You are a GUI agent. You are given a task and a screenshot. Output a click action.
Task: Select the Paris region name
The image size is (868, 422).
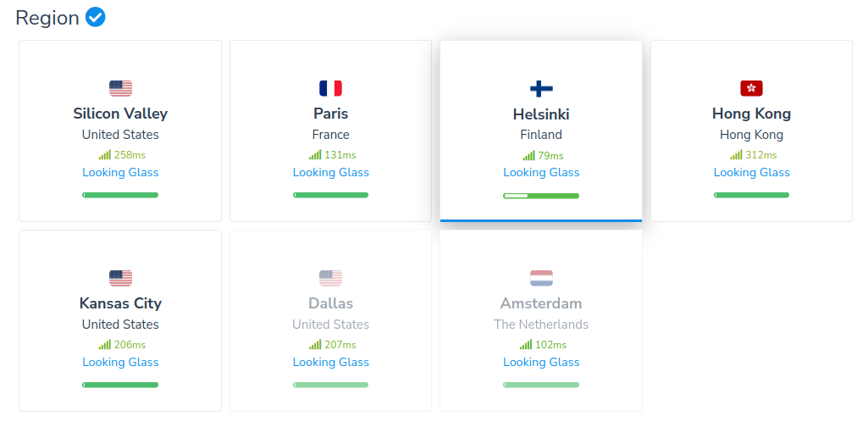pyautogui.click(x=330, y=114)
